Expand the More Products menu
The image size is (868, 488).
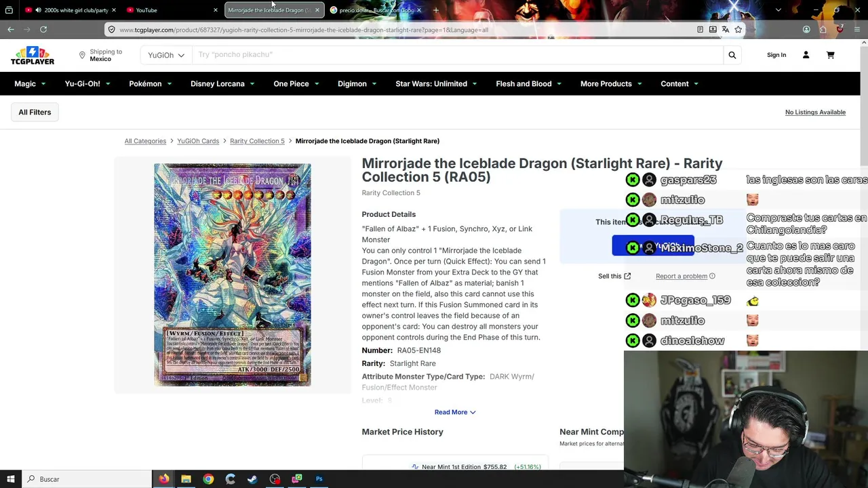(611, 84)
